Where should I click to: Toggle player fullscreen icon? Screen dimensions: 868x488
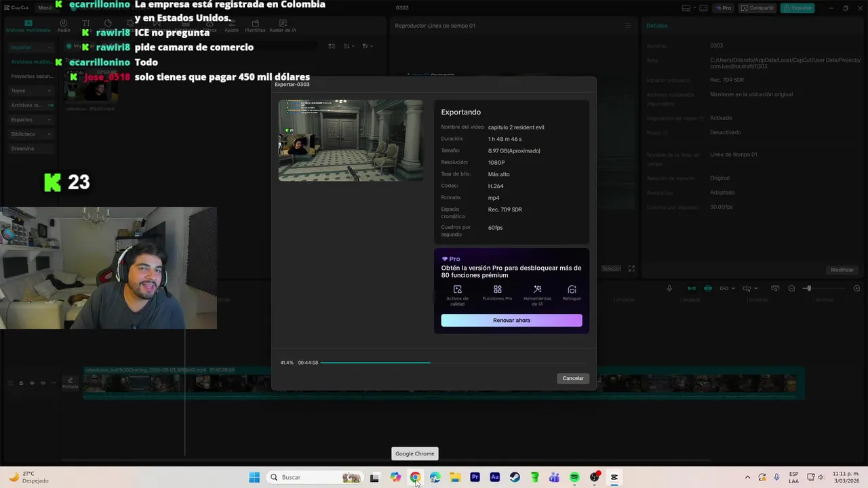[x=631, y=268]
